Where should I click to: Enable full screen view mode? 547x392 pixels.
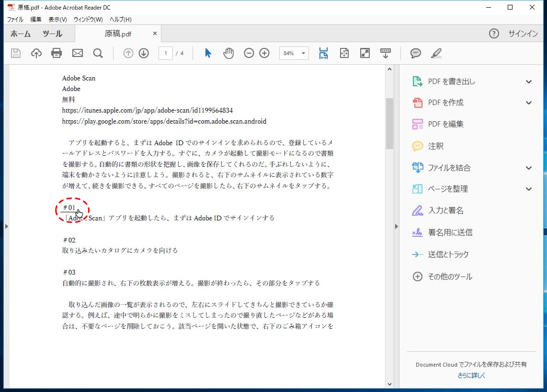tap(365, 53)
